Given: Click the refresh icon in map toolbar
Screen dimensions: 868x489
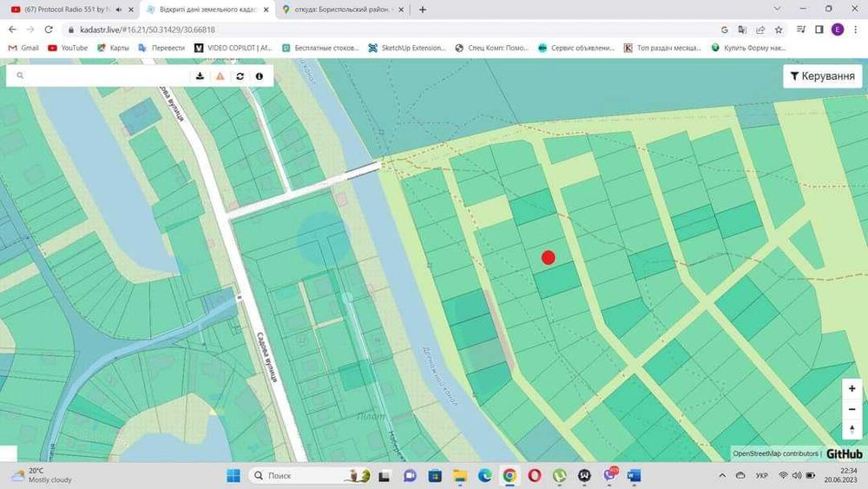Looking at the screenshot, I should click(x=240, y=76).
